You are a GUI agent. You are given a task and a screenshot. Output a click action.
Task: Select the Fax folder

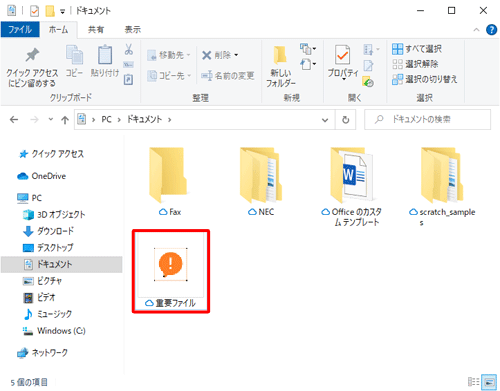[x=170, y=182]
